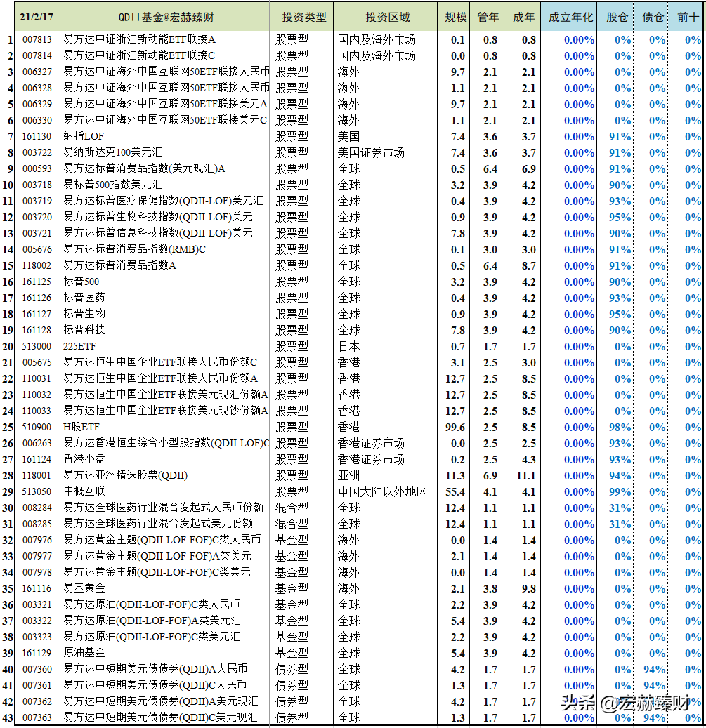Select 易方达黄金主题(QDII-LOF-FOF)C类美元 cell
The image size is (706, 728).
coord(157,572)
